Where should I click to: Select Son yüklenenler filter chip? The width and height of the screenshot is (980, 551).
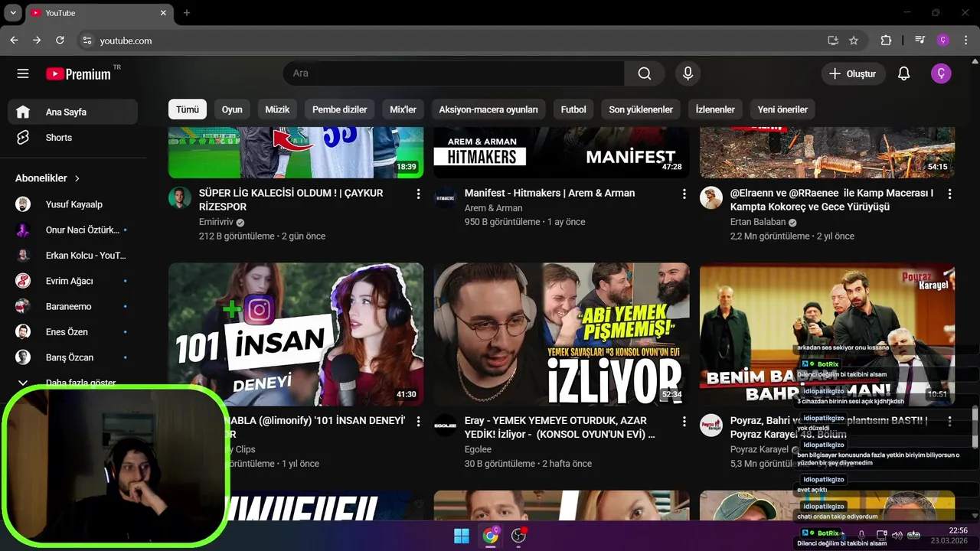(x=641, y=109)
